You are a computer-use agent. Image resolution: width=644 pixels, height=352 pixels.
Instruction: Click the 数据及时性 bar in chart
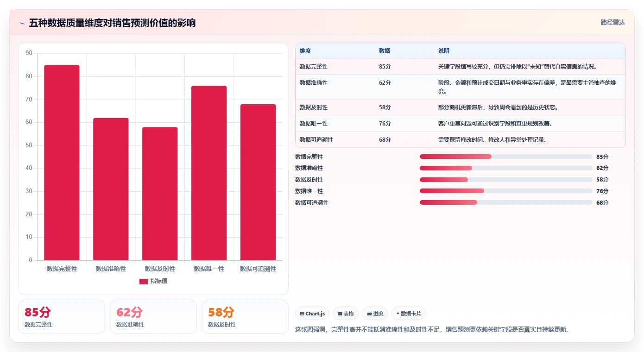(x=160, y=194)
